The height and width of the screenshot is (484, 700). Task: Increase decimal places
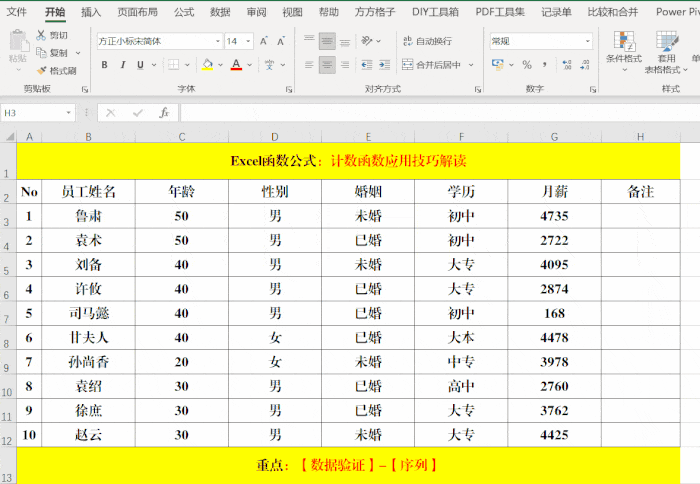[567, 65]
